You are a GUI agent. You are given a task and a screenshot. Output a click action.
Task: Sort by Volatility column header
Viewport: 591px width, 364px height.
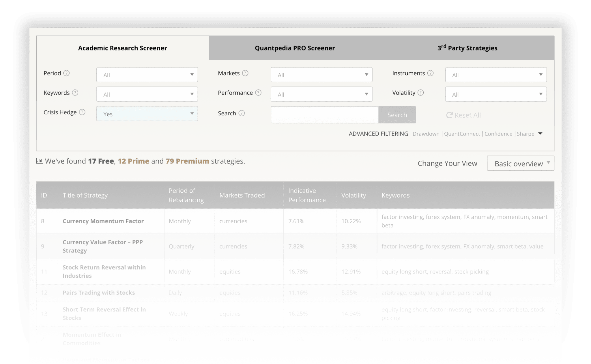[x=357, y=195]
